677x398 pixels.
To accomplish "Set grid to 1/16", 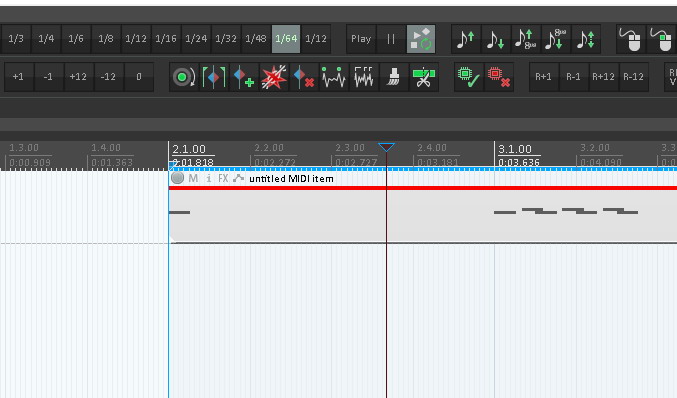I will pyautogui.click(x=166, y=39).
